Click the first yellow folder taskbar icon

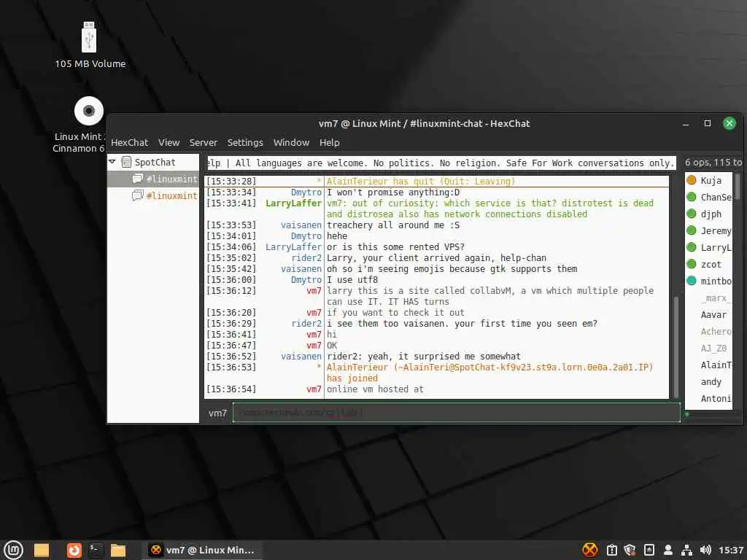pos(42,550)
